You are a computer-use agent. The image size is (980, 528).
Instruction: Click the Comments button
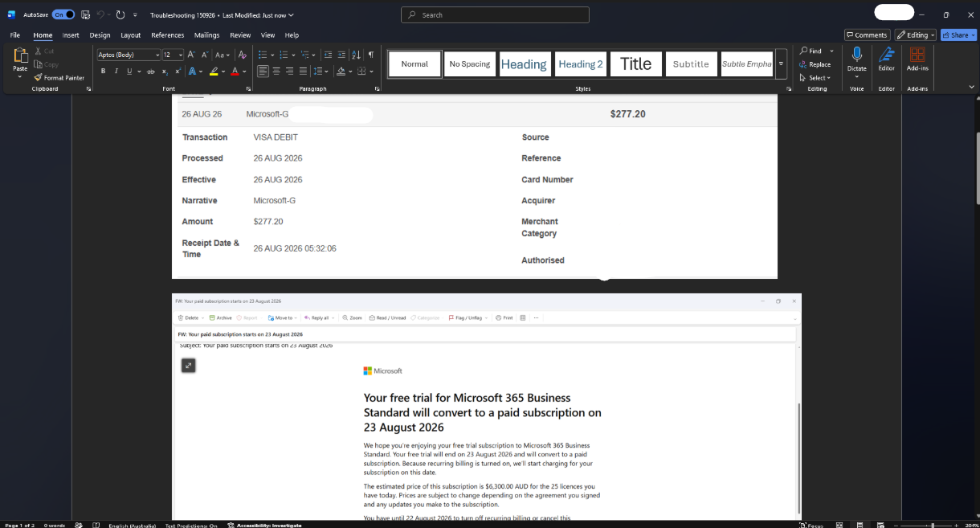click(x=868, y=35)
